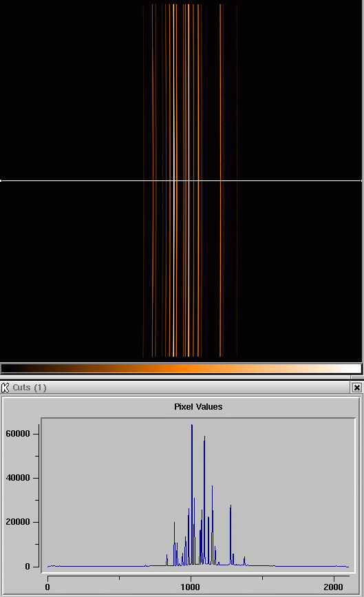Click the small peak near x 830
The height and width of the screenshot is (597, 364).
pos(167,556)
